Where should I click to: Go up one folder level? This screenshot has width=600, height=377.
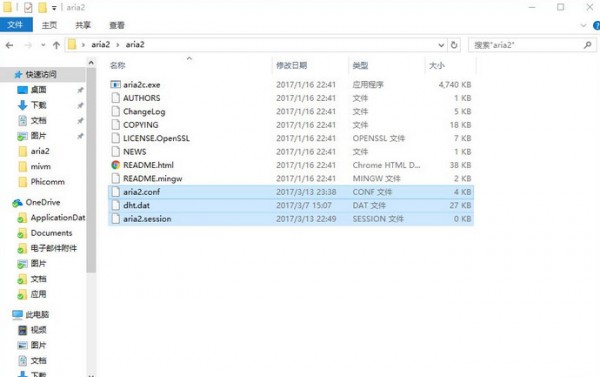(x=57, y=45)
